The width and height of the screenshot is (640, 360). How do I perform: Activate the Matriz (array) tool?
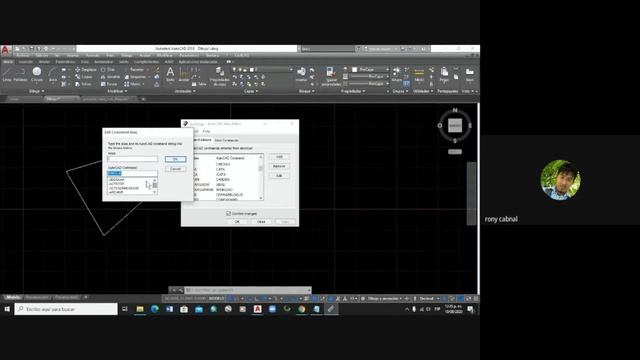click(132, 84)
